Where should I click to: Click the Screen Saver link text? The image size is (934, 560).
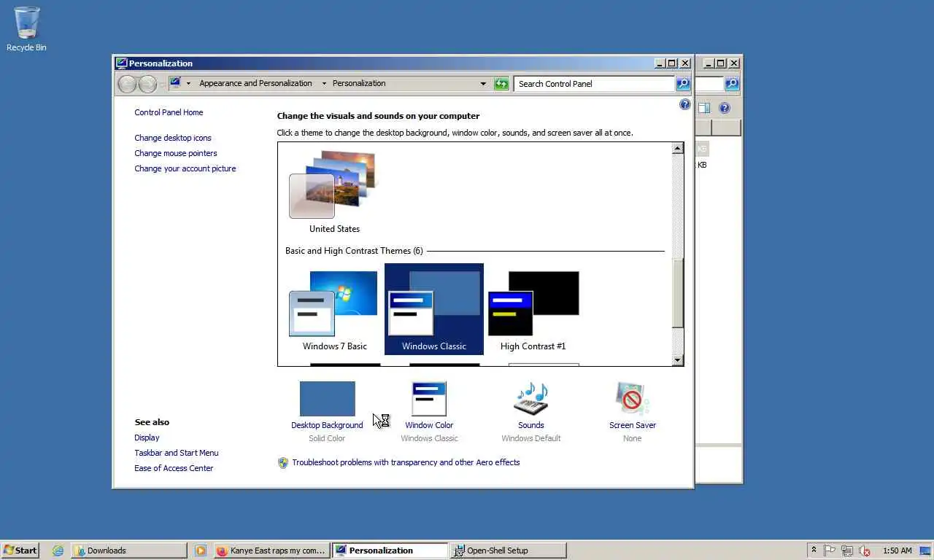pos(633,425)
